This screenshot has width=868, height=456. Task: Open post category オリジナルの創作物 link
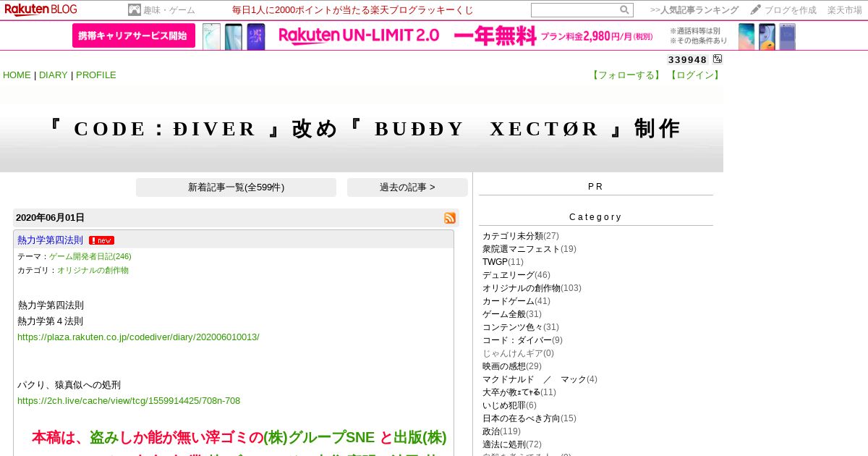[93, 270]
